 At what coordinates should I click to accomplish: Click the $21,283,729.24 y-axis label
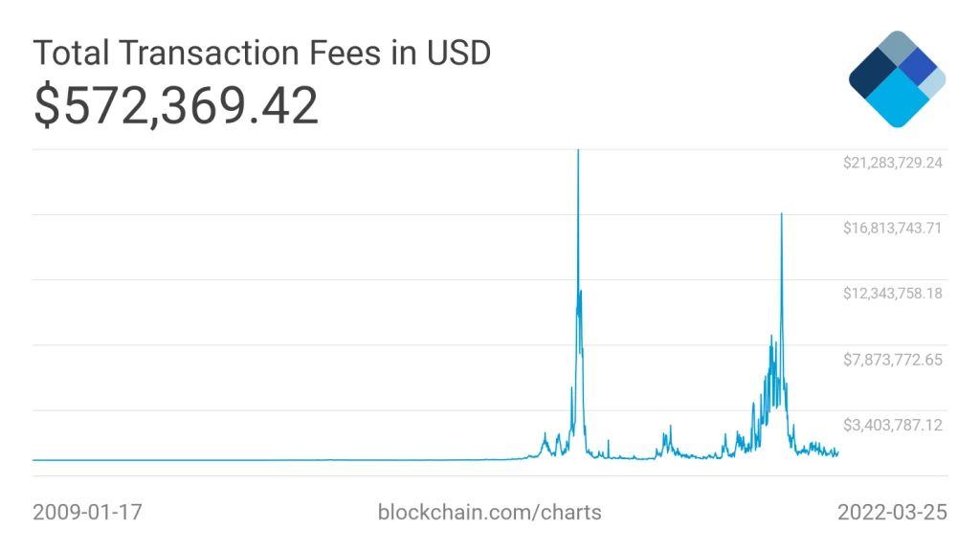pos(892,163)
